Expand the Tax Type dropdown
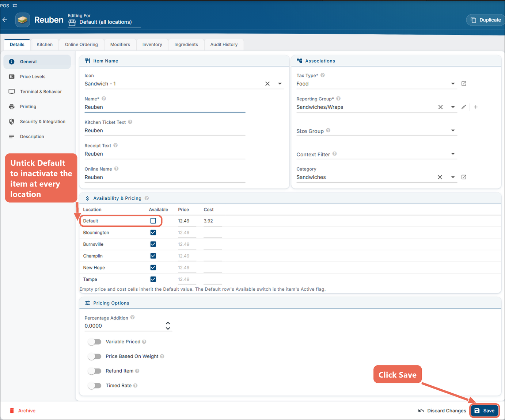 tap(453, 84)
